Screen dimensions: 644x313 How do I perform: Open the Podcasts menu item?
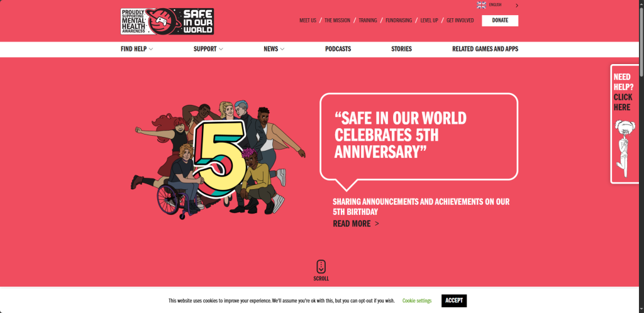click(x=338, y=49)
